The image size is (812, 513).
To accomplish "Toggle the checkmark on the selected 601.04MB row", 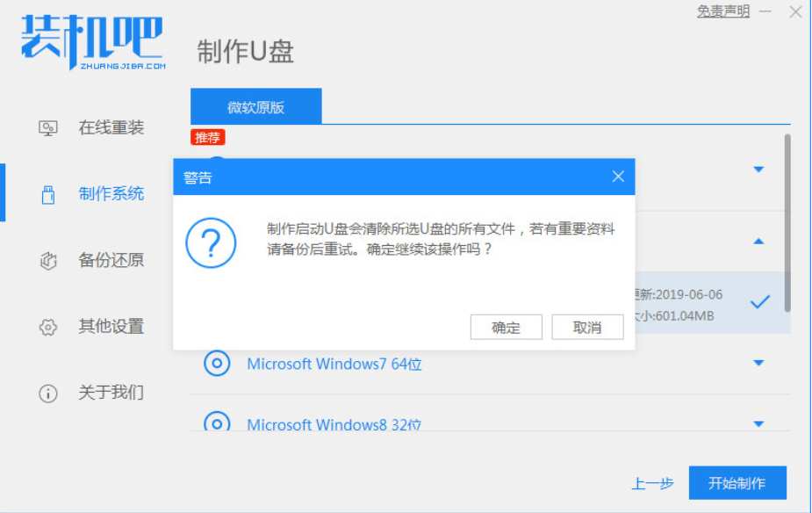I will pos(759,302).
